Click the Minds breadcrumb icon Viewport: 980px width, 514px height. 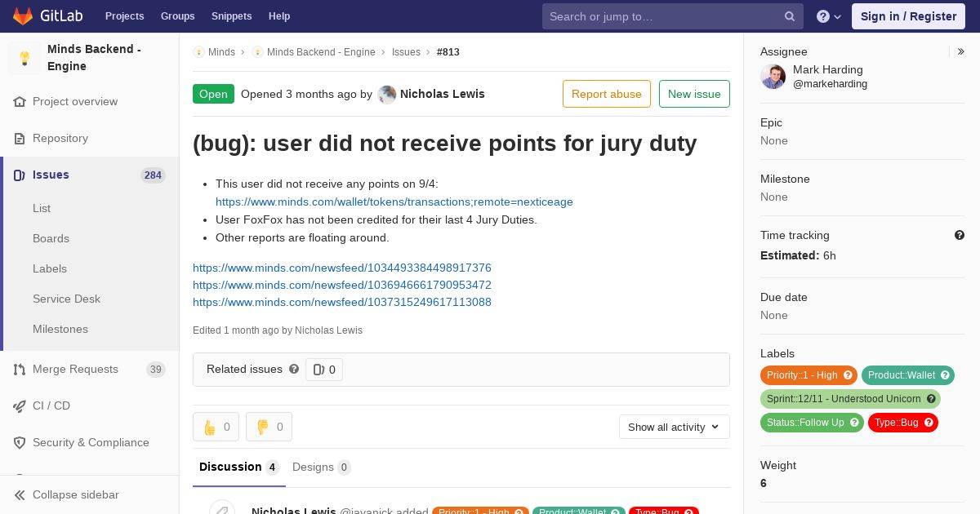point(198,52)
